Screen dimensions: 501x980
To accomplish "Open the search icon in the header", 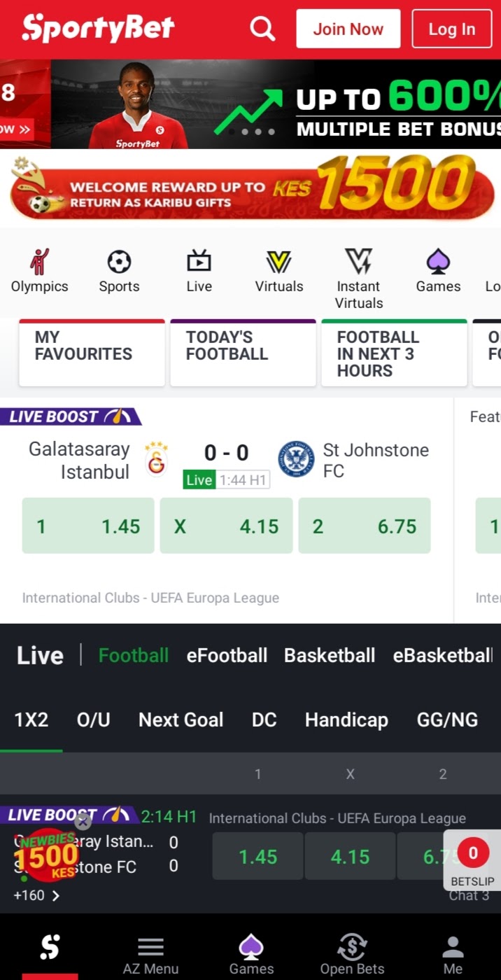I will [x=262, y=29].
